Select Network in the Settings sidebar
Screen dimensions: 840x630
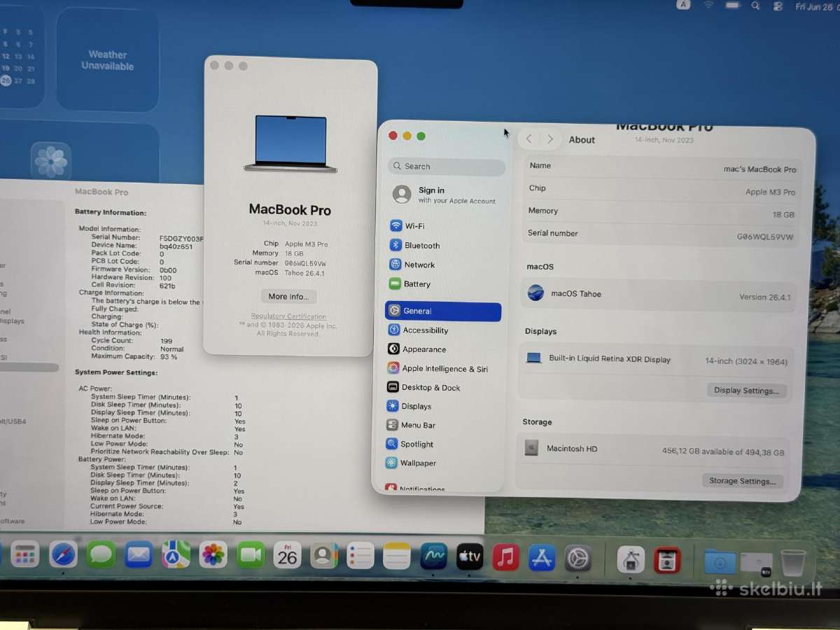coord(444,265)
